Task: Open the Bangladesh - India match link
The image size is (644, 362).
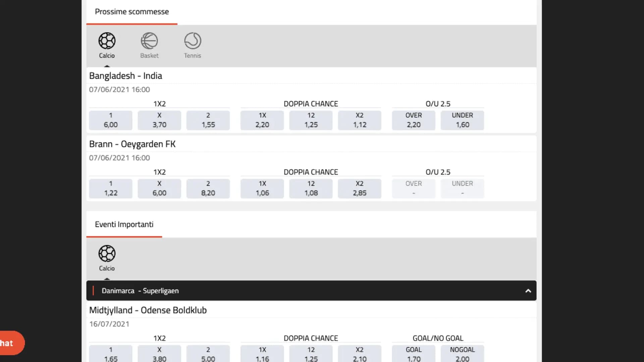Action: click(126, 76)
